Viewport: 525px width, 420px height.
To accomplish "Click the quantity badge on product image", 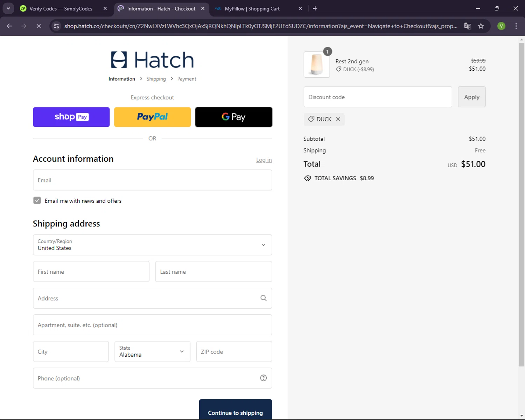I will [x=327, y=51].
